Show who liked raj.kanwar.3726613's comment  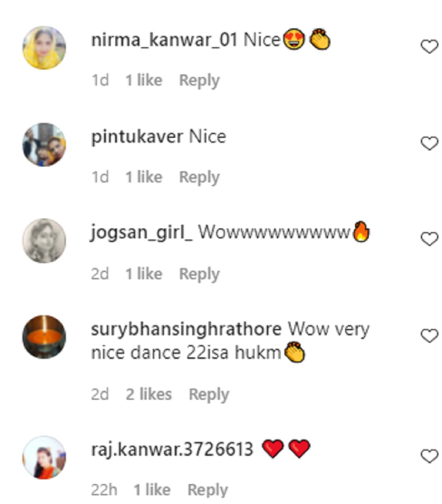click(x=152, y=490)
